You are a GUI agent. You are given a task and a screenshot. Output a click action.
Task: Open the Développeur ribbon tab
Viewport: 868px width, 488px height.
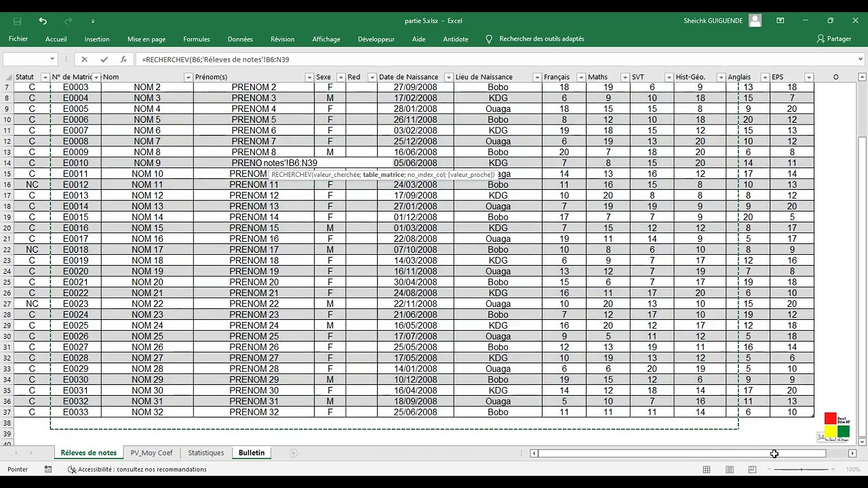[376, 39]
